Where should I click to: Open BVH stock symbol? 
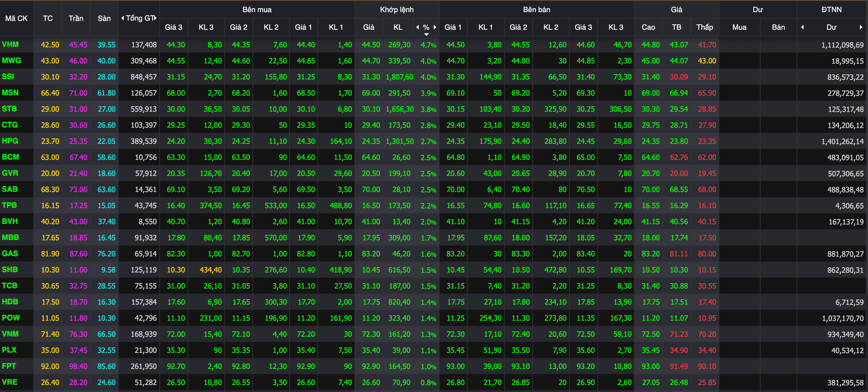[x=10, y=221]
